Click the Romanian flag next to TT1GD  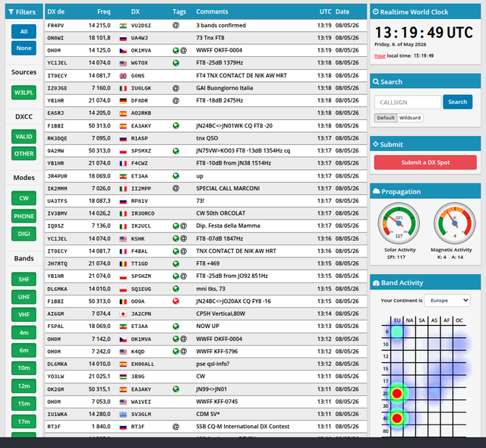123,264
